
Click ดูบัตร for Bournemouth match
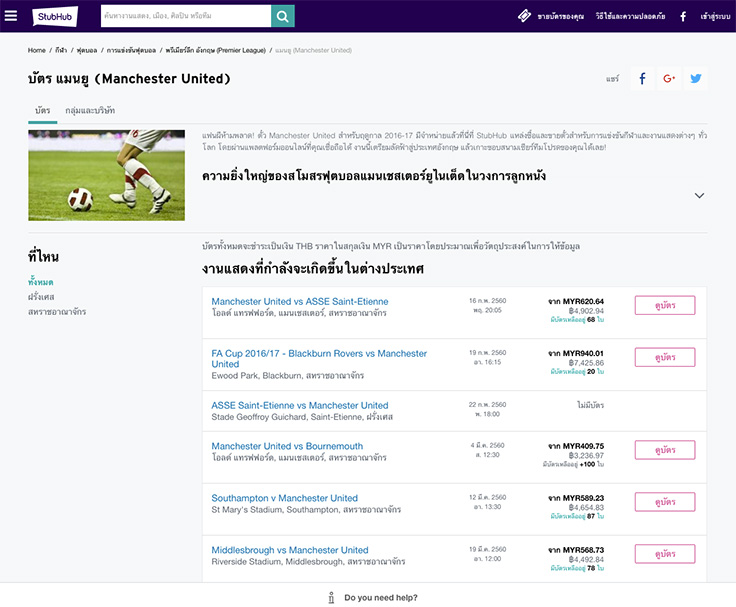(x=665, y=450)
